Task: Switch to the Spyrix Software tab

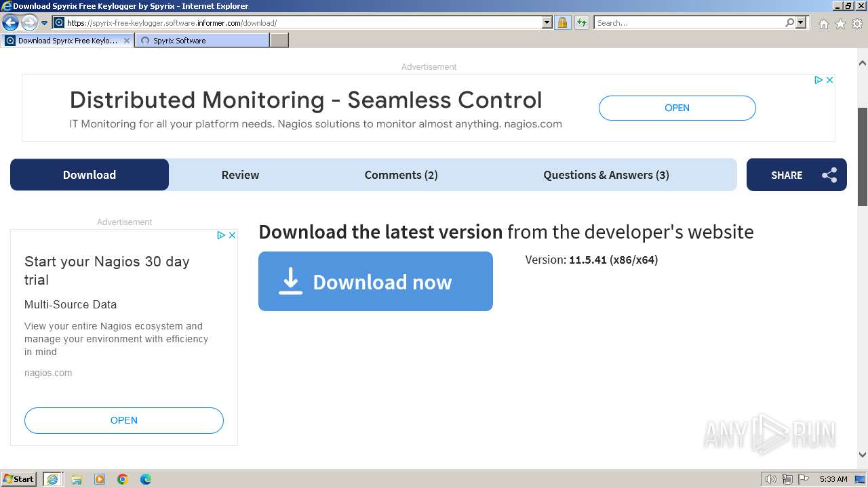Action: [202, 41]
